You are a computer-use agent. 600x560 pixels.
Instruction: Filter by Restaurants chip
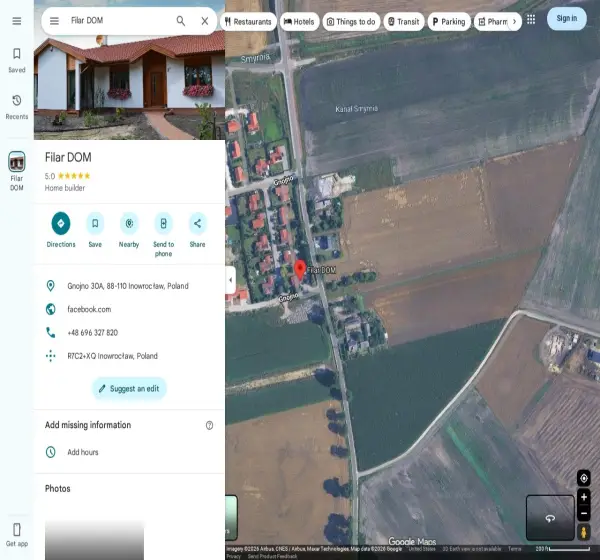coord(248,21)
